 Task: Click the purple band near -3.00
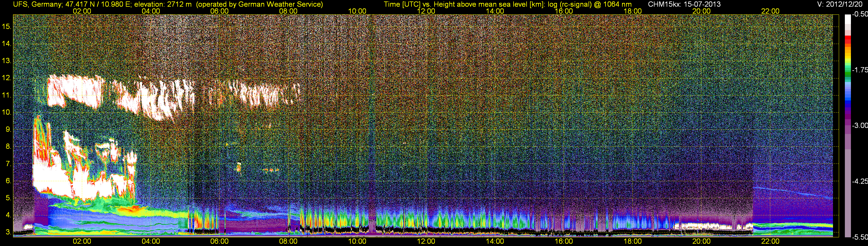coord(848,125)
